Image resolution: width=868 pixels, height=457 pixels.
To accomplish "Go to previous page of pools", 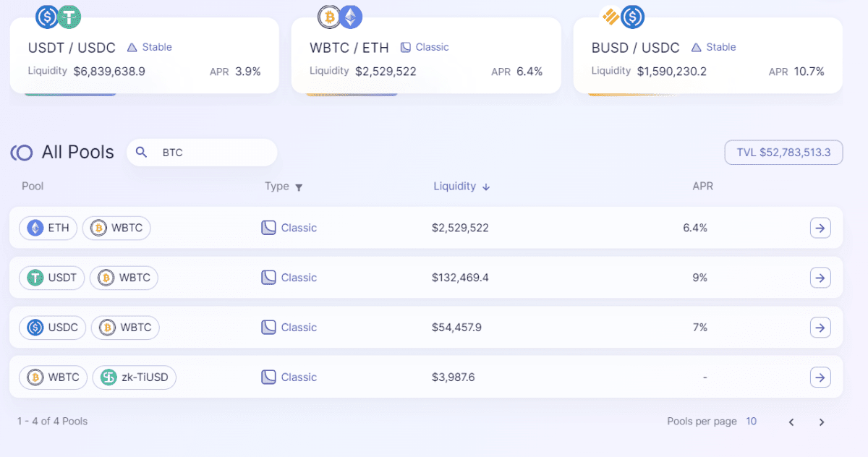I will pyautogui.click(x=791, y=422).
